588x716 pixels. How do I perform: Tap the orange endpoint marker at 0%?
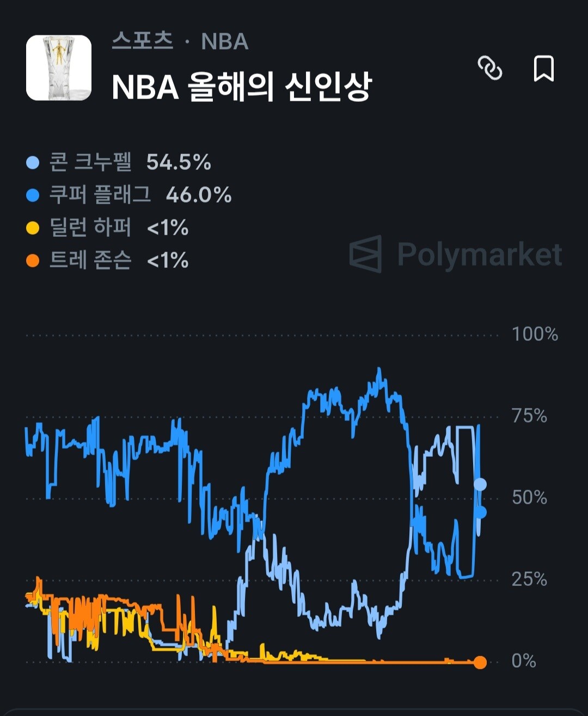pyautogui.click(x=480, y=662)
